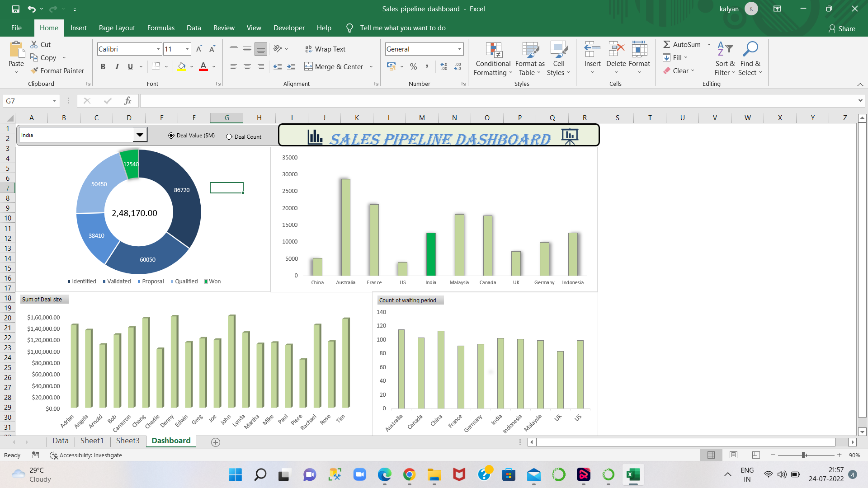
Task: Select the Deal Value ($M) radio button
Action: 171,135
